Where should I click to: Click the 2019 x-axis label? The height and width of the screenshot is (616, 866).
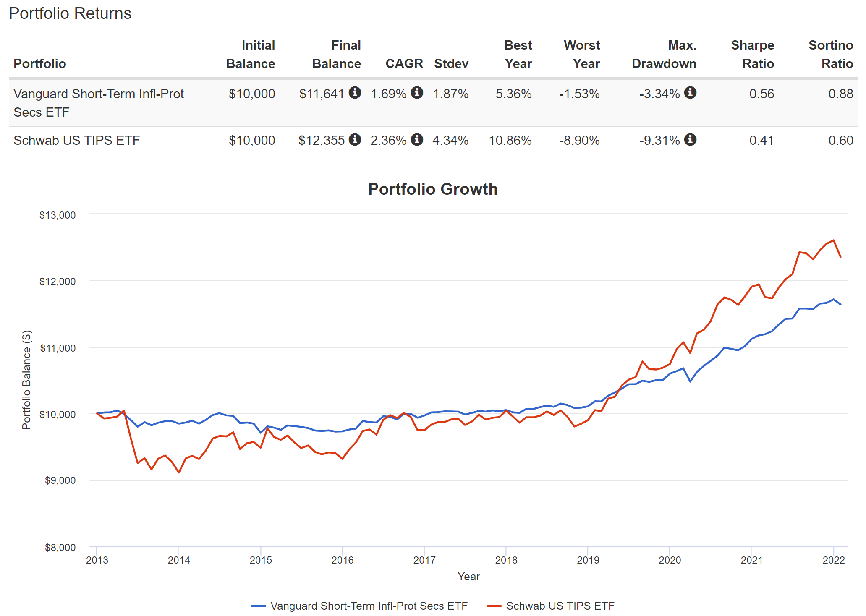point(588,560)
